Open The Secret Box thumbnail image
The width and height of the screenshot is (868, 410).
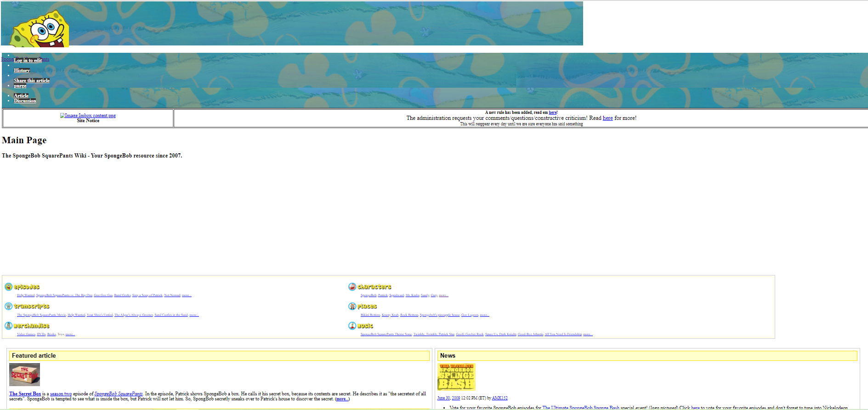click(x=24, y=375)
